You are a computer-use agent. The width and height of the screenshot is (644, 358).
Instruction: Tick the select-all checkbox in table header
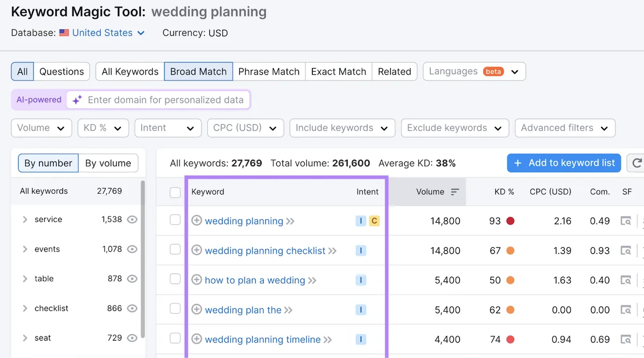pyautogui.click(x=175, y=192)
